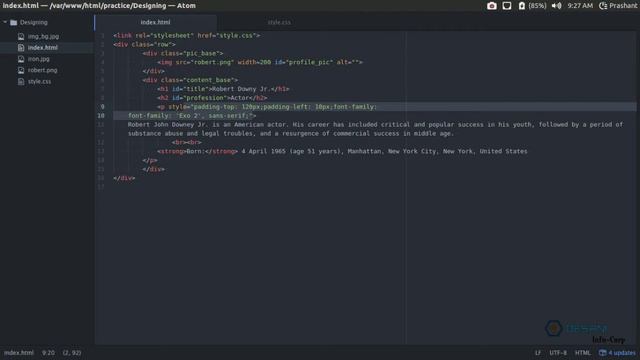640x360 pixels.
Task: Switch to the index.html editor tab
Action: [x=156, y=22]
